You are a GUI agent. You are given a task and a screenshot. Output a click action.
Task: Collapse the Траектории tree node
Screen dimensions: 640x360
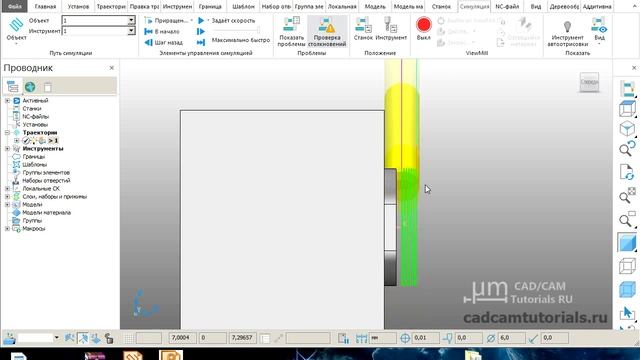click(x=7, y=133)
